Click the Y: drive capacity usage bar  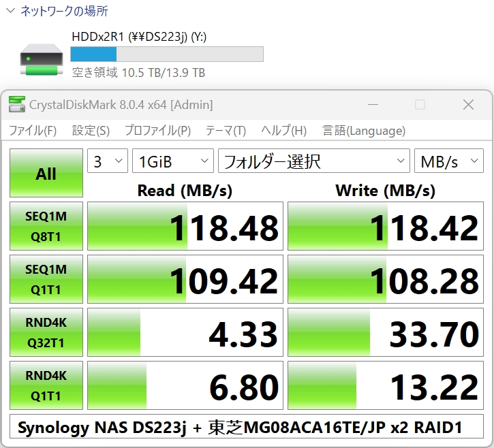point(167,54)
